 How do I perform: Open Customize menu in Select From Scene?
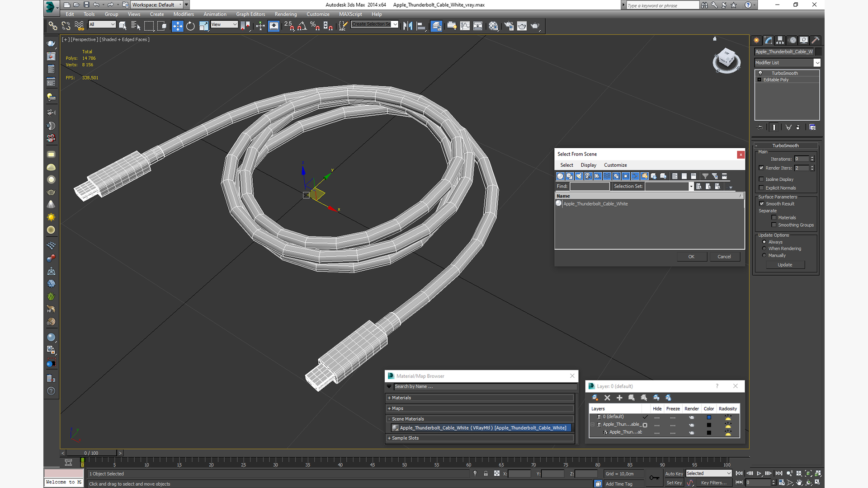[x=615, y=165]
